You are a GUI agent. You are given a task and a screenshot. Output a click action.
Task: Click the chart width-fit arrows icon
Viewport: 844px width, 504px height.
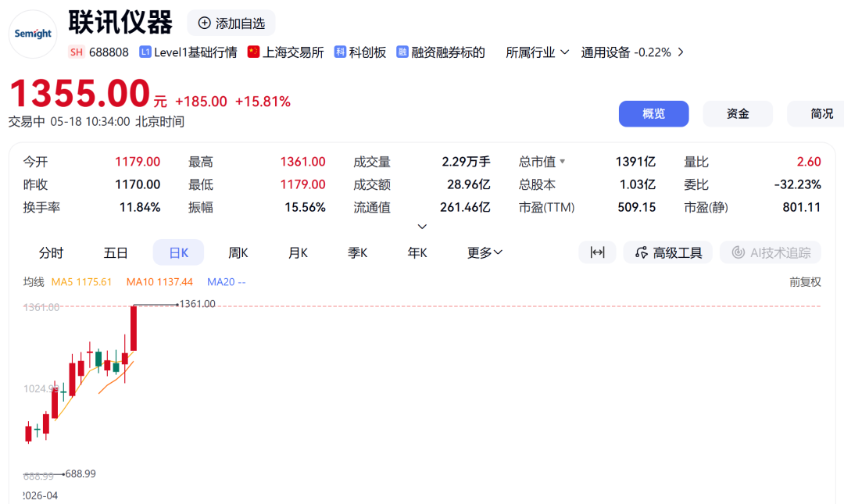pos(597,252)
